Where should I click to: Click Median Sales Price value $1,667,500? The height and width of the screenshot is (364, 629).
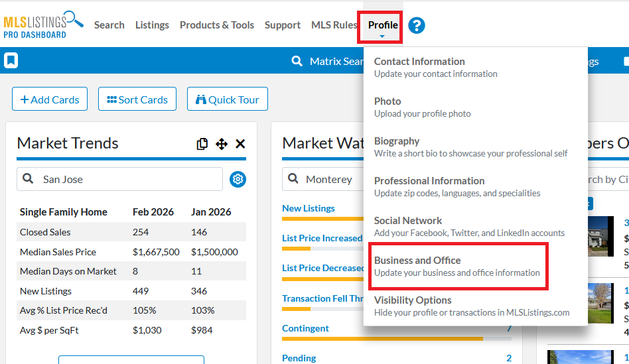pos(156,252)
